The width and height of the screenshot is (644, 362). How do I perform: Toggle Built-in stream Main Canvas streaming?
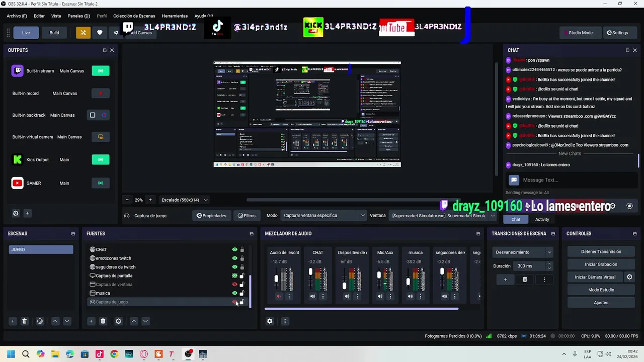tap(101, 71)
